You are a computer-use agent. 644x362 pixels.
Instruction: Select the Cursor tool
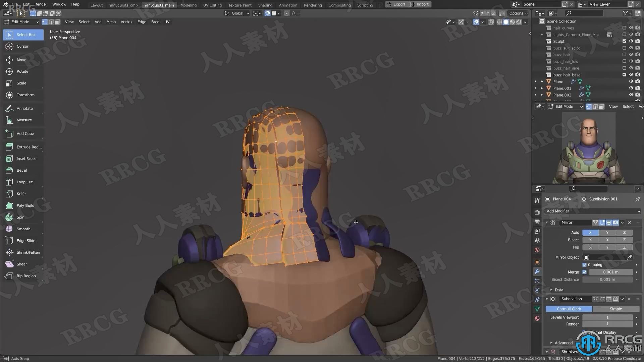click(x=23, y=46)
